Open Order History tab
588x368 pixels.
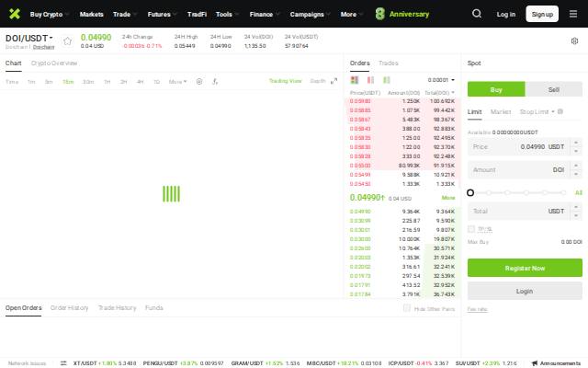(70, 308)
